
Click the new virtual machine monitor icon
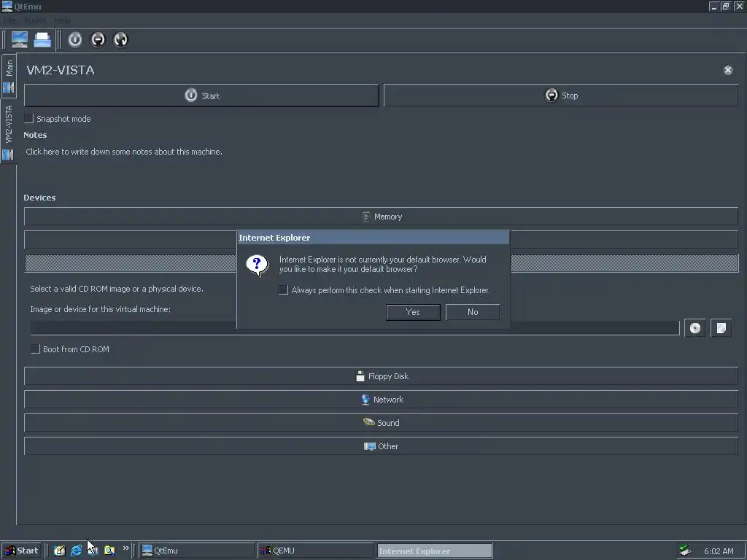tap(20, 39)
